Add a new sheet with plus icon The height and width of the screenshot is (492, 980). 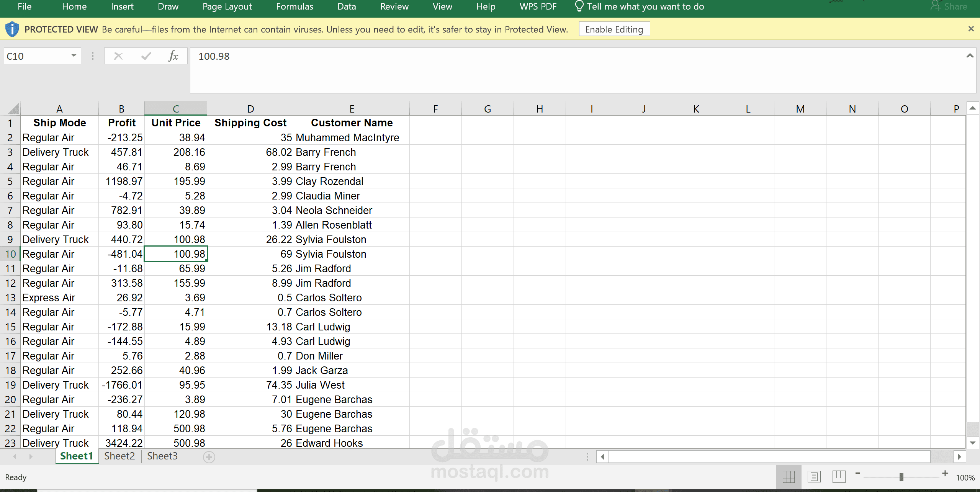[x=209, y=457]
